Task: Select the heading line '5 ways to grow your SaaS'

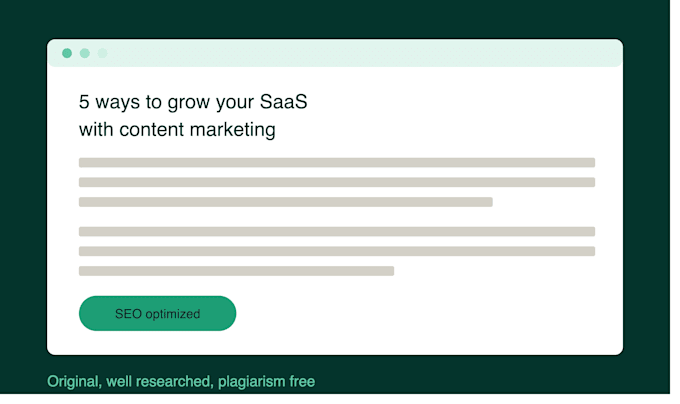Action: coord(193,103)
